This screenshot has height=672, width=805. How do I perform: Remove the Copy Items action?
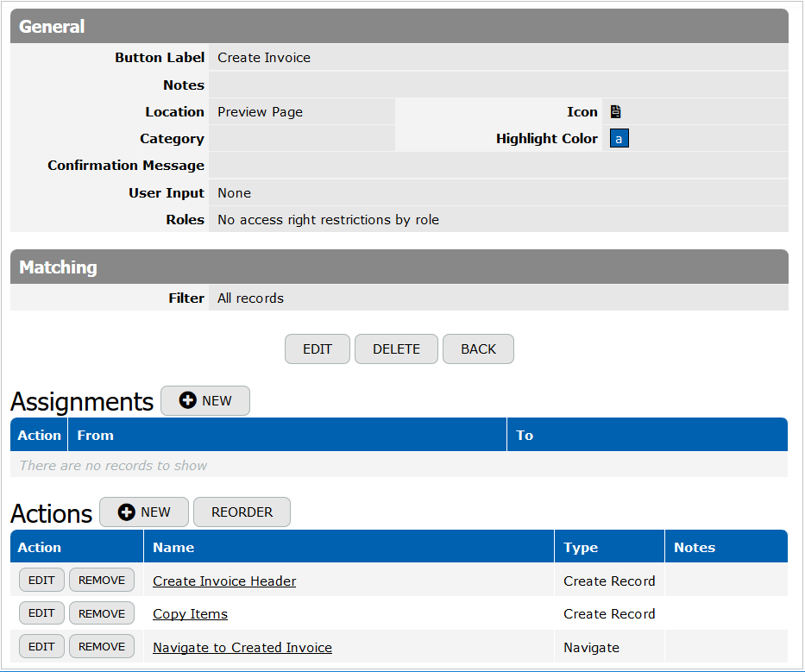click(x=102, y=613)
